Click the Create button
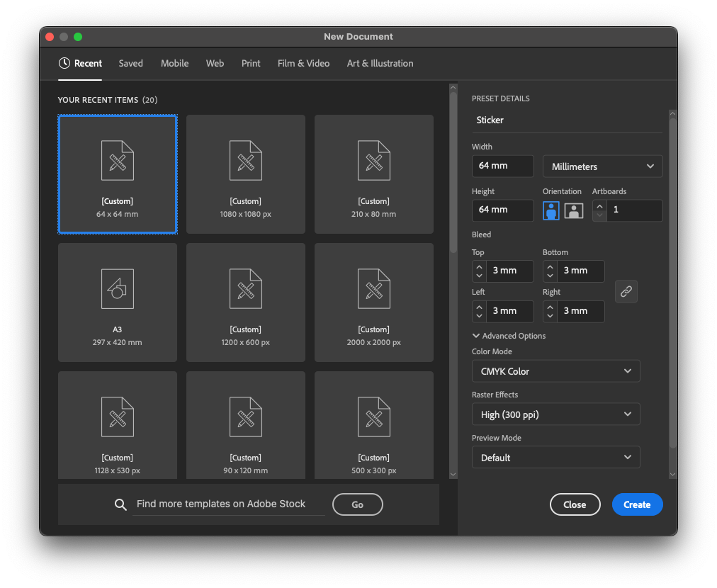The image size is (717, 588). (x=637, y=504)
